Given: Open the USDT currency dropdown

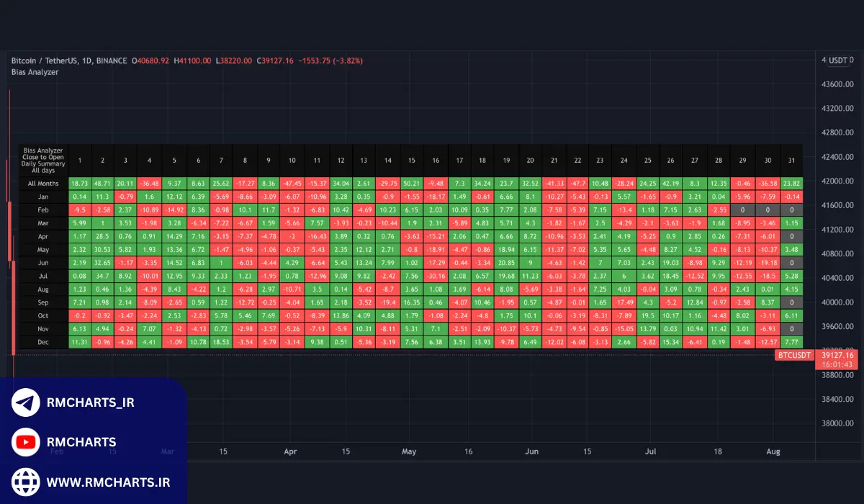Looking at the screenshot, I should [837, 60].
